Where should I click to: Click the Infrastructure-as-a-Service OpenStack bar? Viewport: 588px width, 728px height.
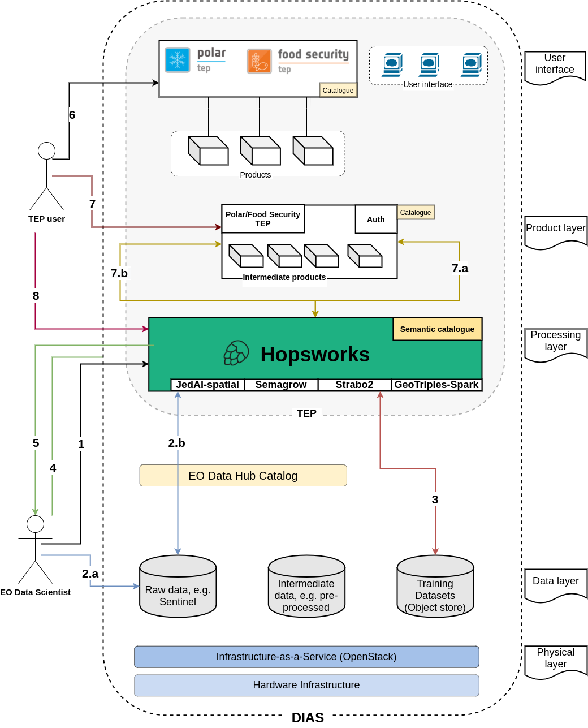pyautogui.click(x=306, y=657)
